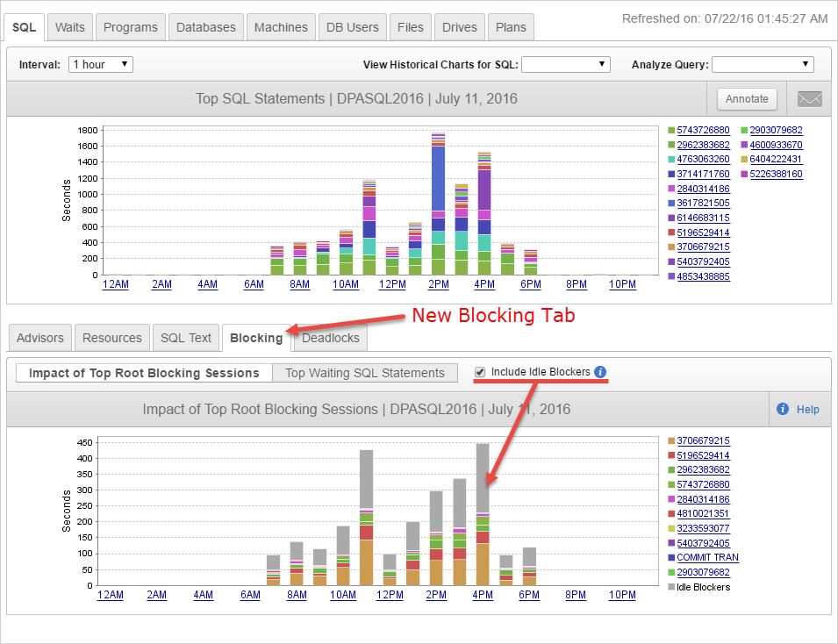Open the Analyze Query dropdown
The height and width of the screenshot is (644, 838).
pyautogui.click(x=763, y=65)
